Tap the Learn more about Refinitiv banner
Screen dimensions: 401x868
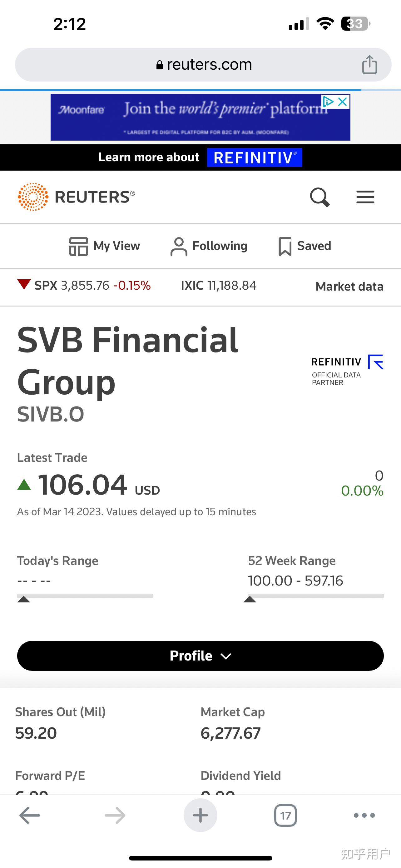(x=200, y=157)
